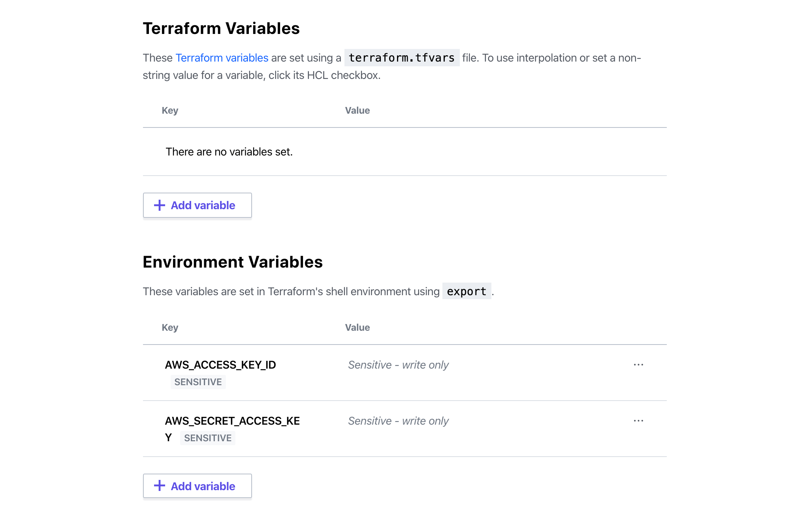This screenshot has width=809, height=532.
Task: Click the export code snippet
Action: tap(466, 292)
